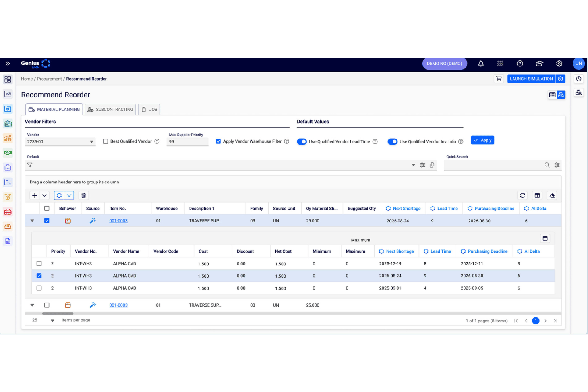Viewport: 588px width, 392px height.
Task: Click the Launch Simulation button
Action: (x=531, y=79)
